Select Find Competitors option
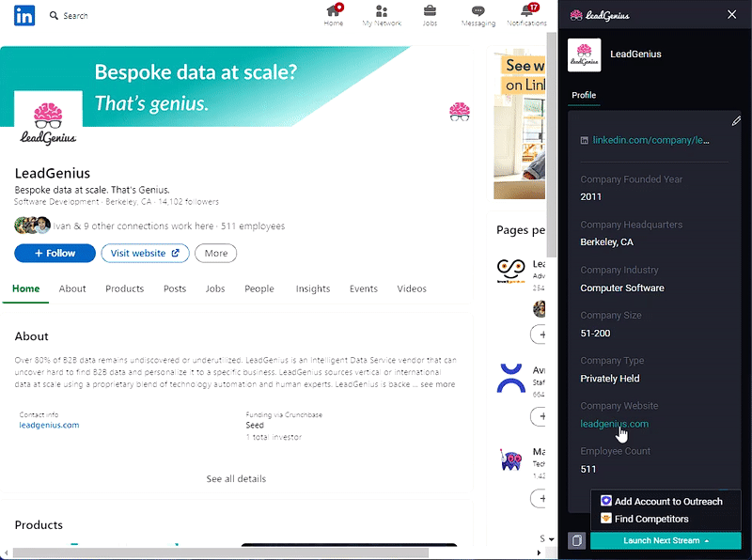The image size is (752, 560). (651, 519)
